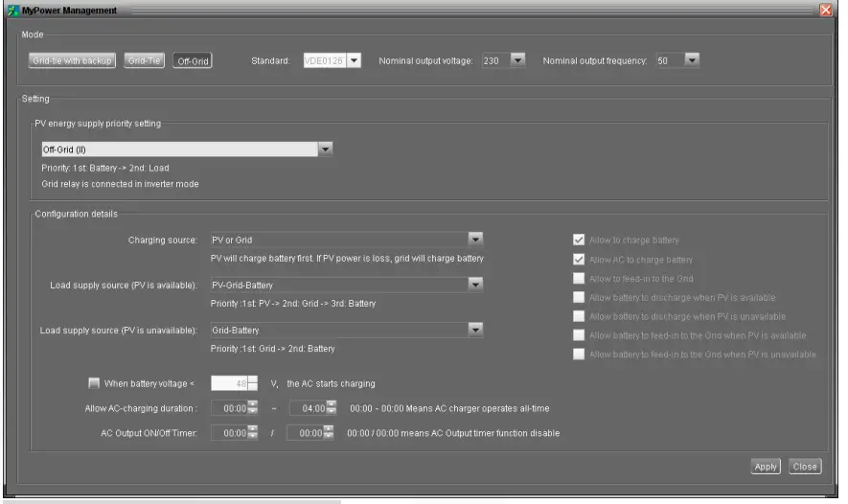Select Grid-tie with backup mode
848x504 pixels.
[x=73, y=60]
